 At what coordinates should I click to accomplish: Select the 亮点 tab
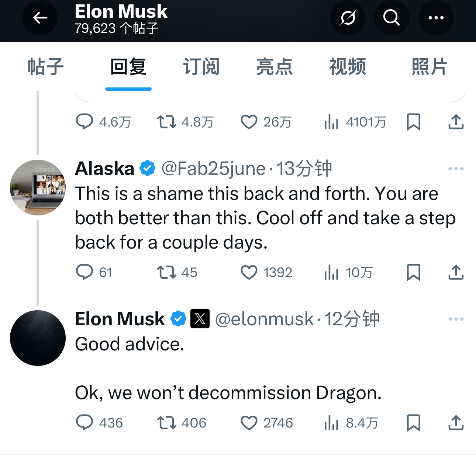275,67
